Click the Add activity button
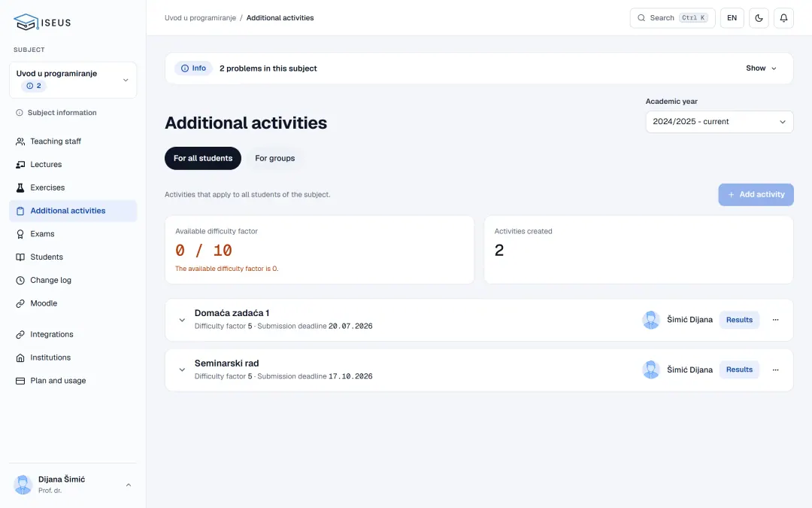Image resolution: width=812 pixels, height=508 pixels. point(756,194)
